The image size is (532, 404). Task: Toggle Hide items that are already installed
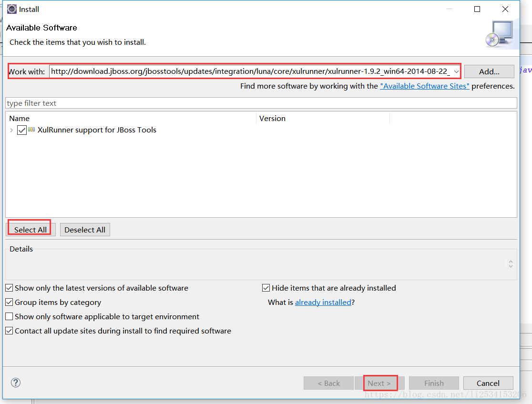click(266, 288)
